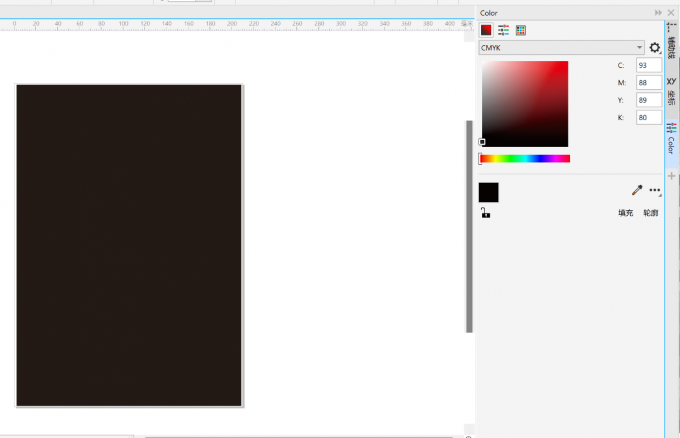The image size is (680, 438).
Task: Click the K value field showing 80
Action: 649,117
